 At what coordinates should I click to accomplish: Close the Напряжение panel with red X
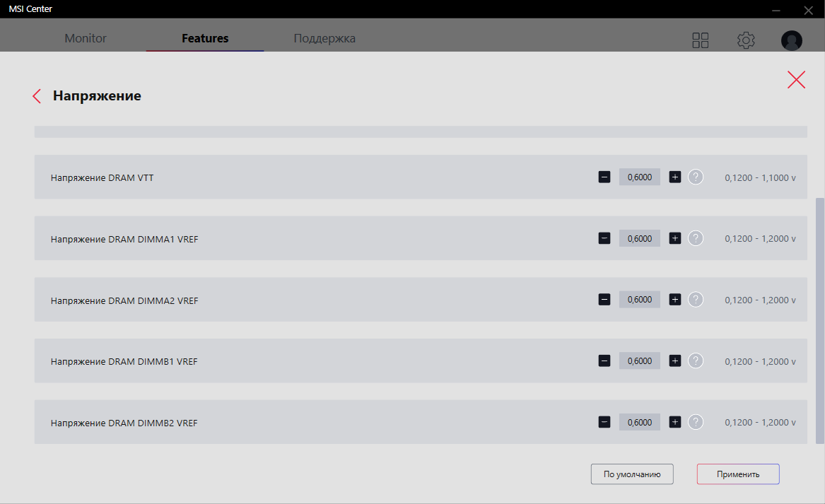796,80
